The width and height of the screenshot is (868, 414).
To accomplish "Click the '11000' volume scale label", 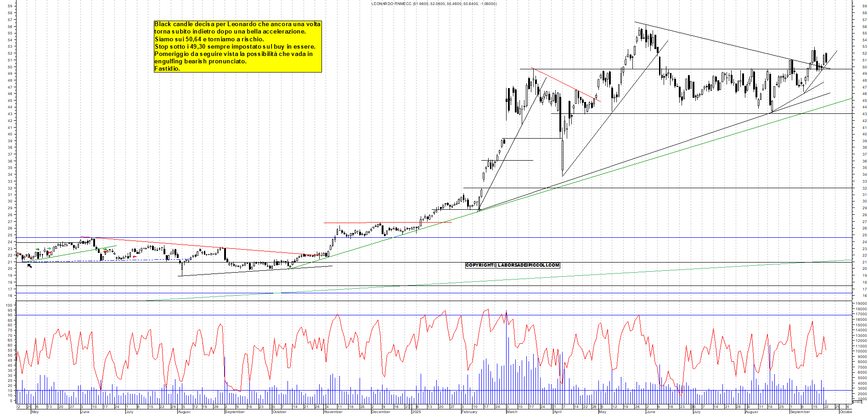I will pyautogui.click(x=860, y=346).
